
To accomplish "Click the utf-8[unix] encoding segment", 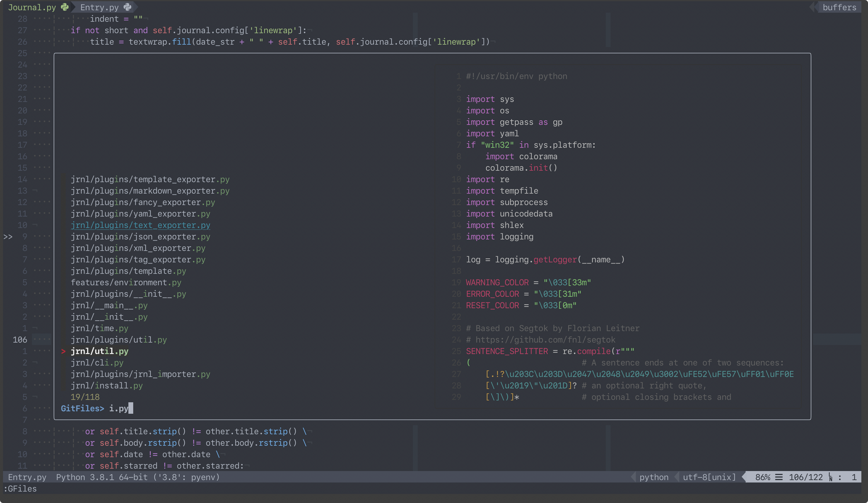I will click(x=709, y=477).
